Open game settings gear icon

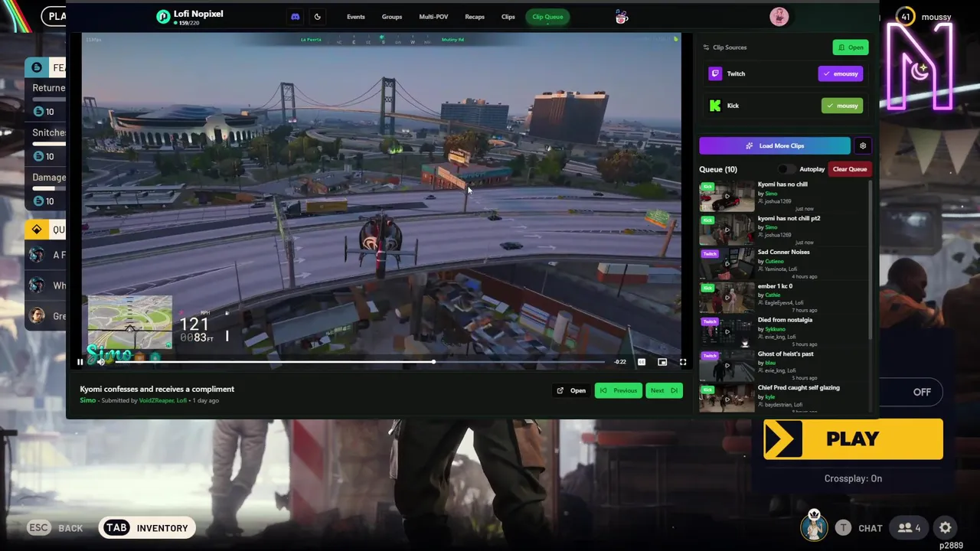pos(946,528)
